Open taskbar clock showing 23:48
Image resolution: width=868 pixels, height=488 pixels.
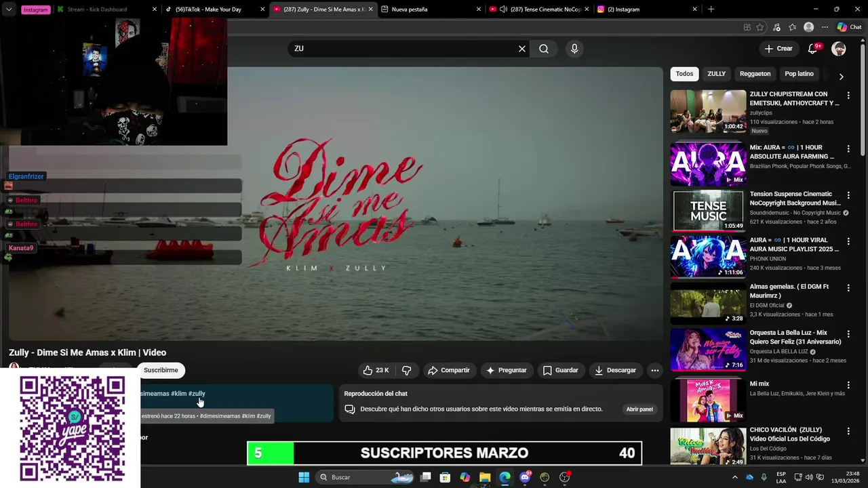(x=842, y=477)
